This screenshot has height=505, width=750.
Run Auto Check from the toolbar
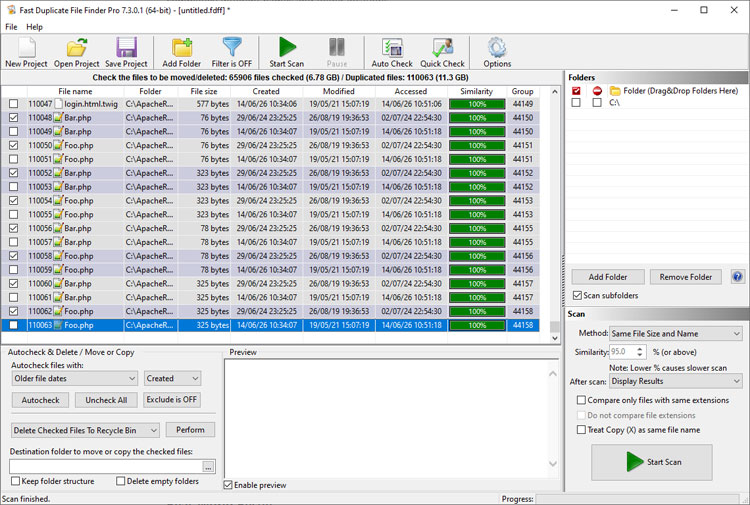(392, 52)
